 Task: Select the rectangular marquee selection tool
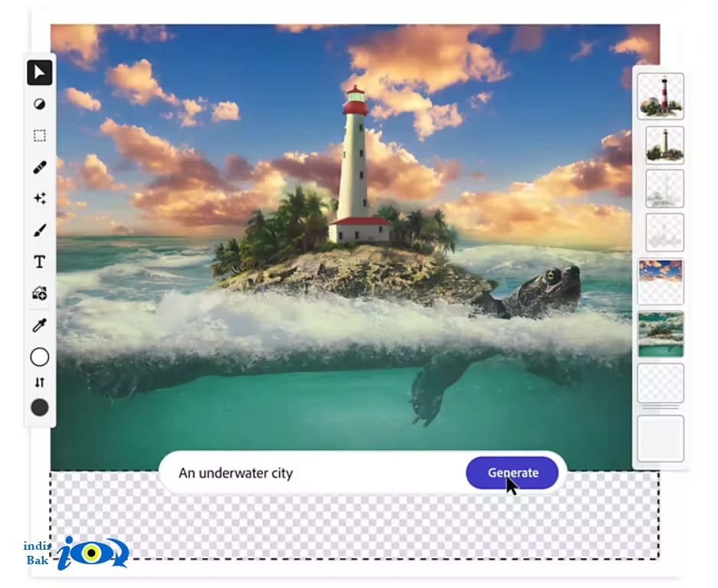tap(39, 136)
